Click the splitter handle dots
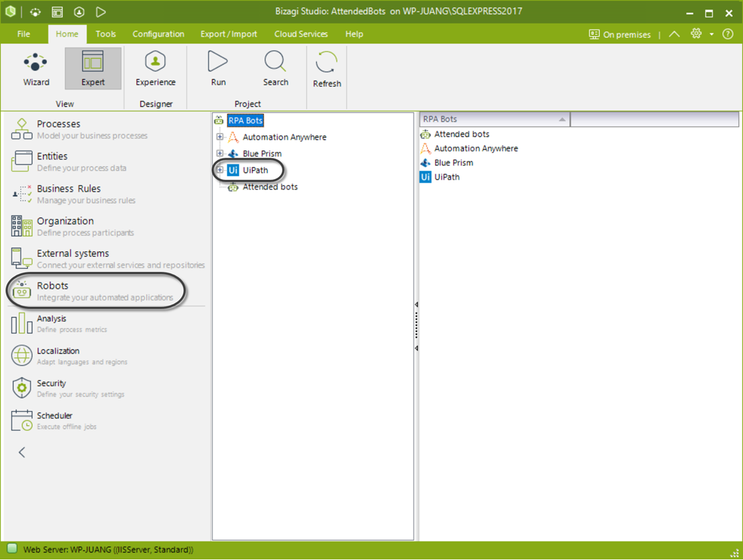The height and width of the screenshot is (560, 743). [416, 326]
